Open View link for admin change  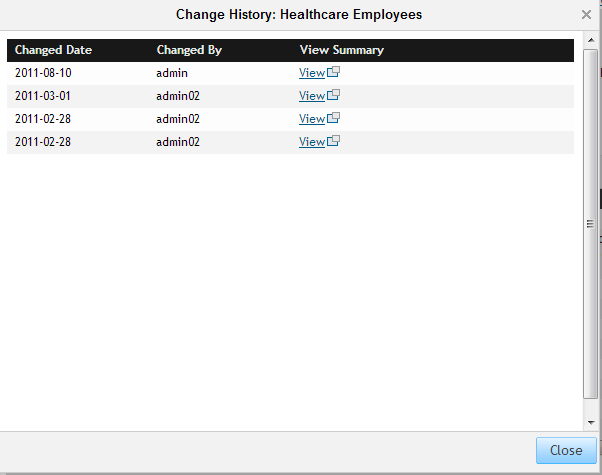(312, 73)
